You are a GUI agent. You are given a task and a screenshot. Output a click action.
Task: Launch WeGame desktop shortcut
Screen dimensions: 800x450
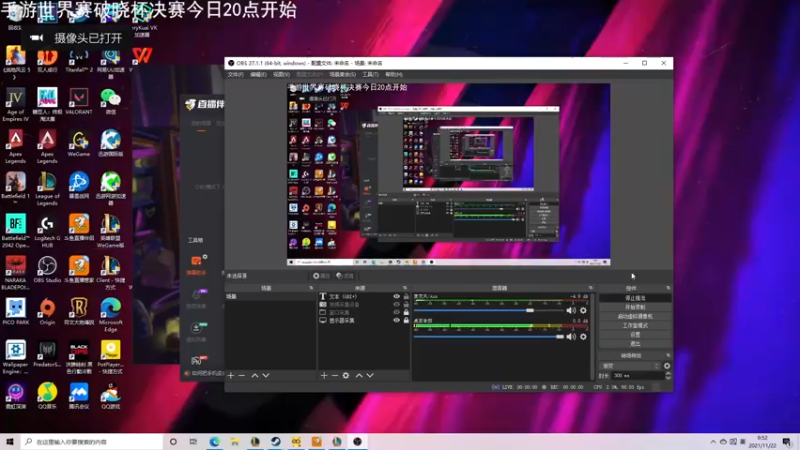(79, 143)
